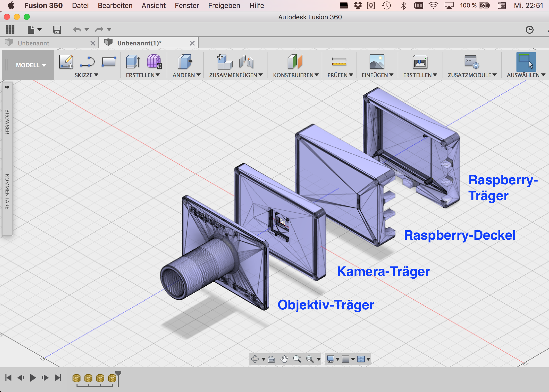Select the Zoom magnifier tool
Viewport: 549px width, 392px height.
tap(297, 359)
